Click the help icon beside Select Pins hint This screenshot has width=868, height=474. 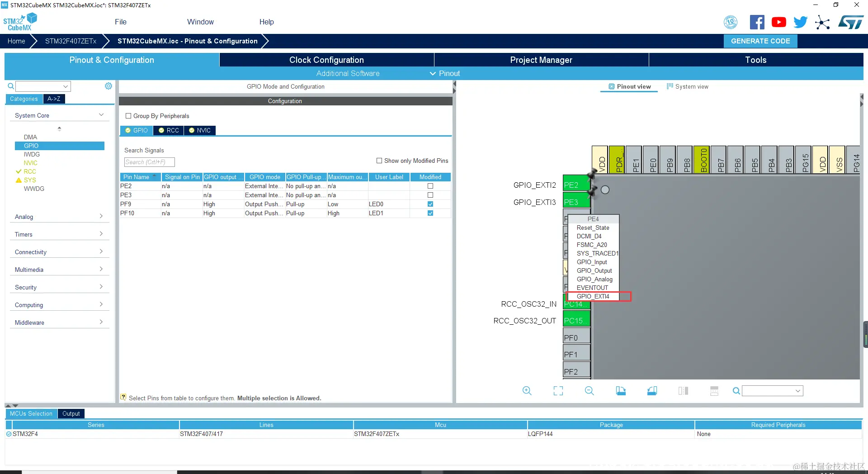tap(123, 397)
